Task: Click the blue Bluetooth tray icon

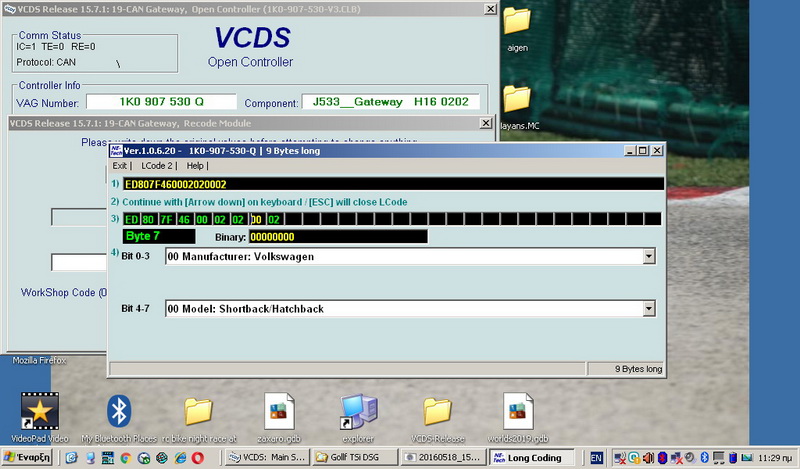Action: click(x=705, y=458)
